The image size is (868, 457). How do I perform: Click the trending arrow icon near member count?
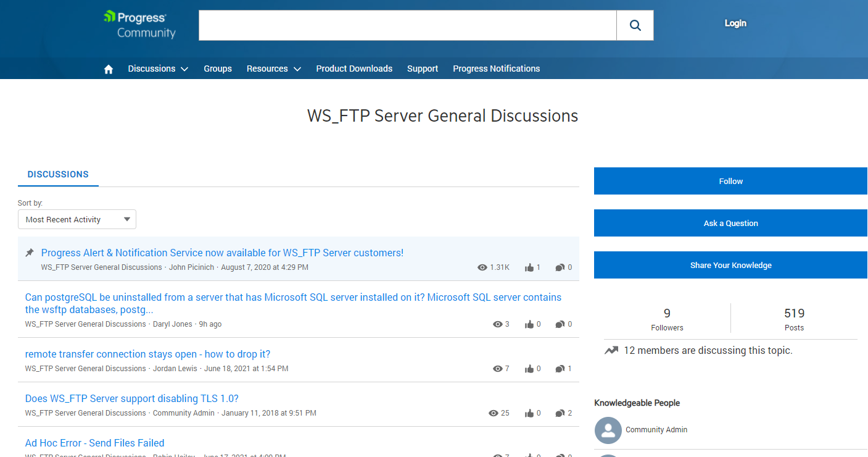pyautogui.click(x=611, y=350)
